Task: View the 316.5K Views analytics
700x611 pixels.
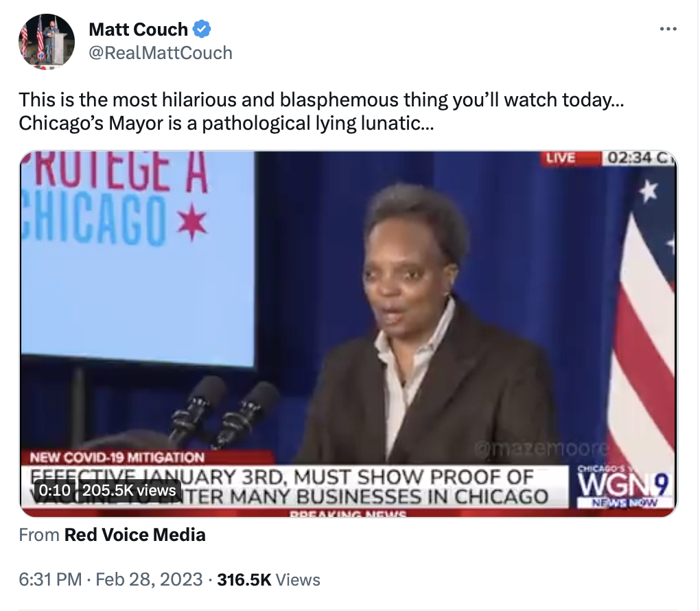Action: pyautogui.click(x=269, y=579)
